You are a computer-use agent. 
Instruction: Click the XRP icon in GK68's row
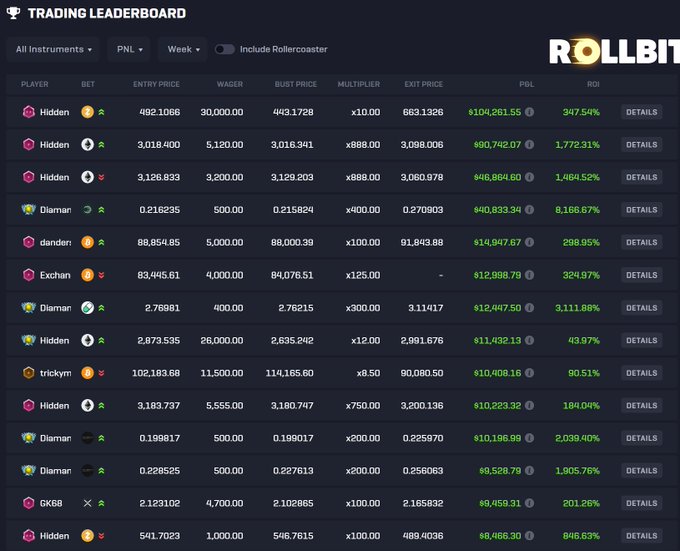(x=88, y=503)
